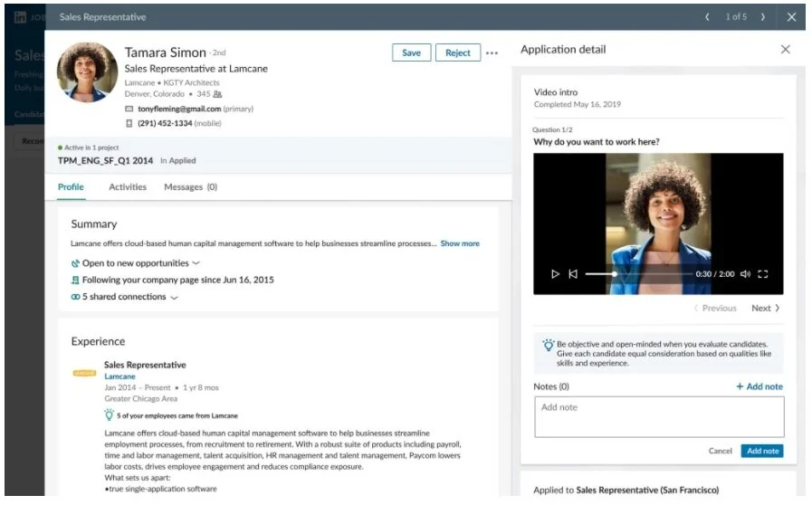Click phone number (291) 452-1334
Viewport: 812px width, 505px height.
tap(165, 123)
